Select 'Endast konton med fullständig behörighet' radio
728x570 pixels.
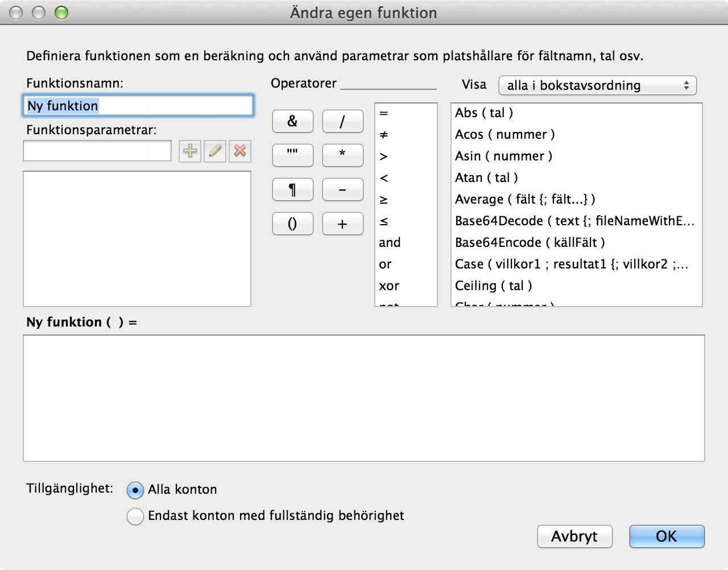pos(135,516)
